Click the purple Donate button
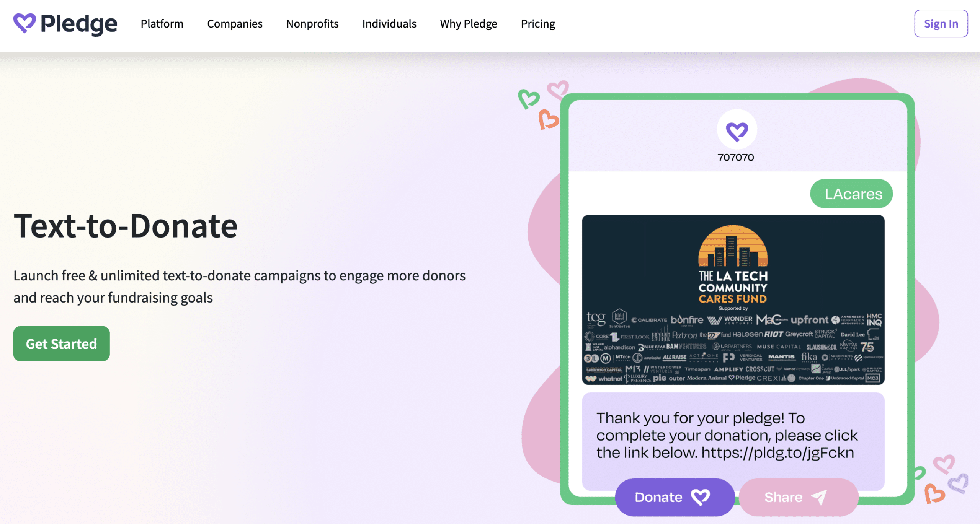Viewport: 980px width, 524px height. pos(675,497)
